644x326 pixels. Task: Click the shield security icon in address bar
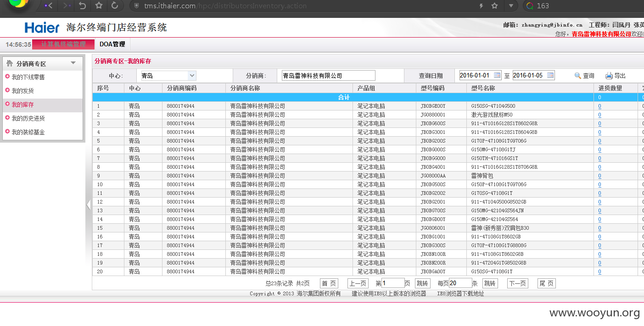[136, 6]
